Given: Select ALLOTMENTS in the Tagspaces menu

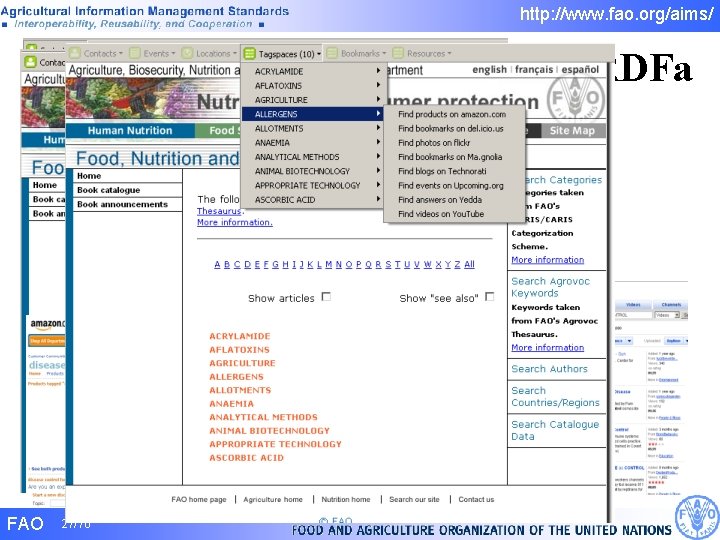Looking at the screenshot, I should click(x=313, y=128).
